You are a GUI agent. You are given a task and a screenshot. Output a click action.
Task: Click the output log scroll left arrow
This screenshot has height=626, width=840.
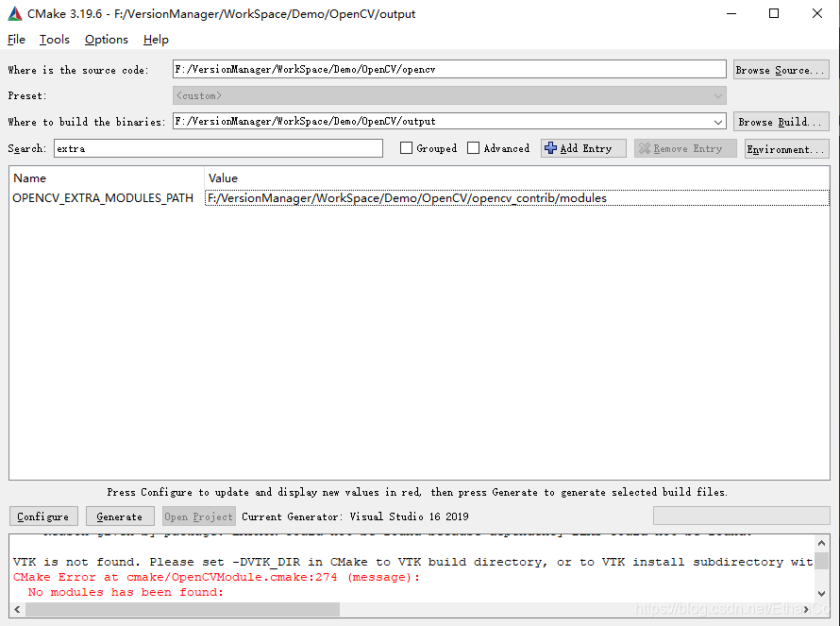pyautogui.click(x=17, y=609)
